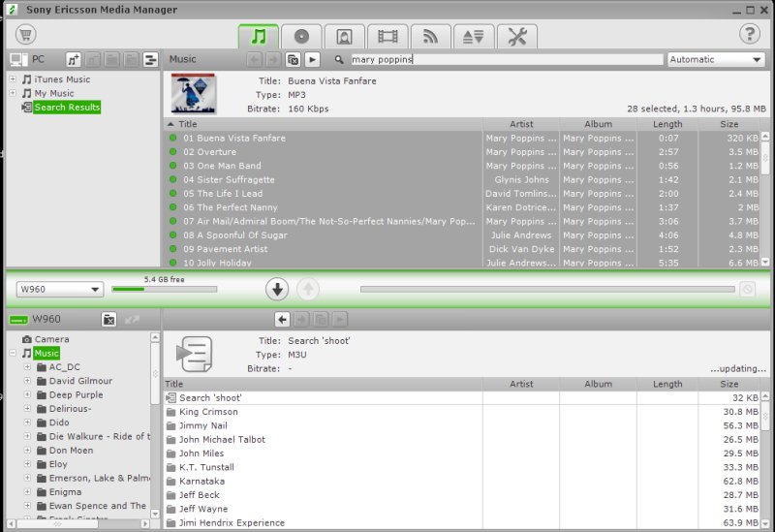Open the K.T. Tunstall folder row

462,467
